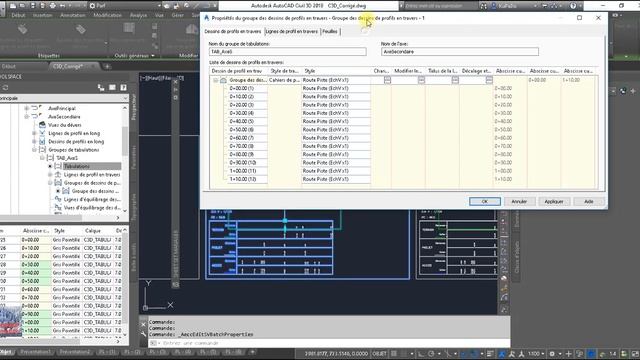Open ellipsis button in Décalage et... column
640x360 pixels.
(x=489, y=80)
